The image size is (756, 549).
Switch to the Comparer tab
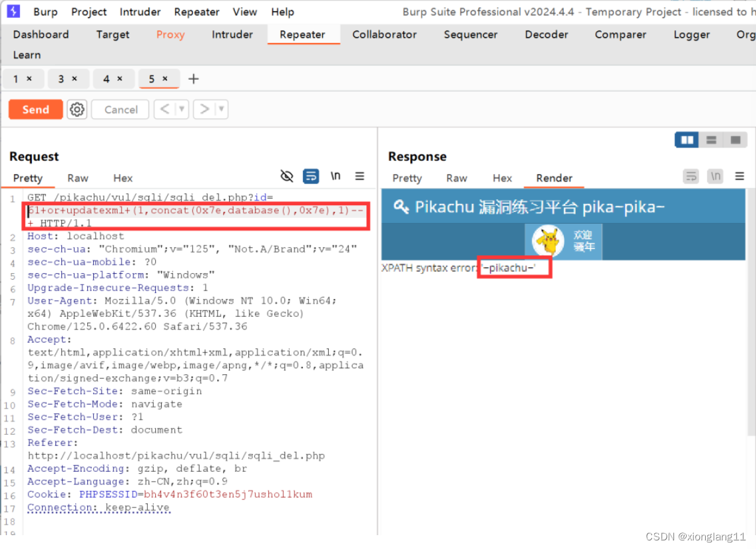pyautogui.click(x=620, y=34)
